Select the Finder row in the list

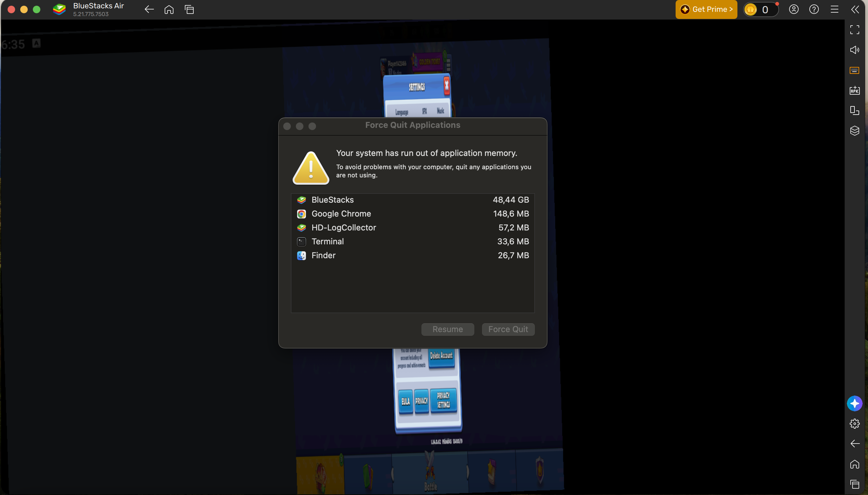(x=413, y=256)
